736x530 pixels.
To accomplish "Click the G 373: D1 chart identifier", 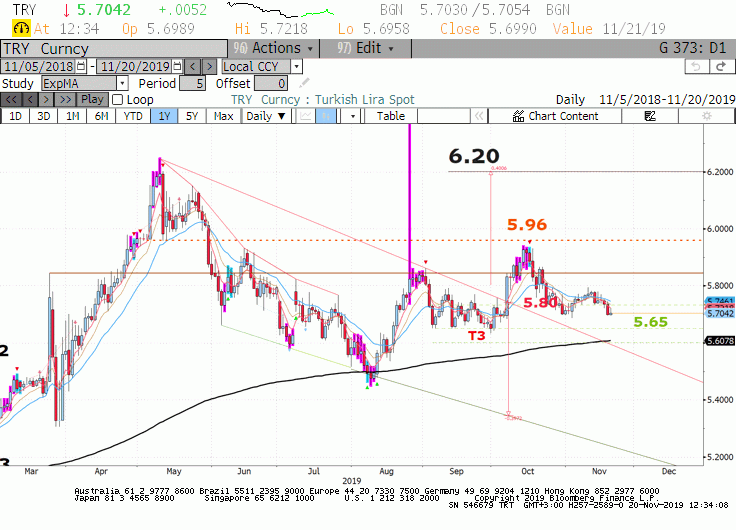I will point(692,48).
